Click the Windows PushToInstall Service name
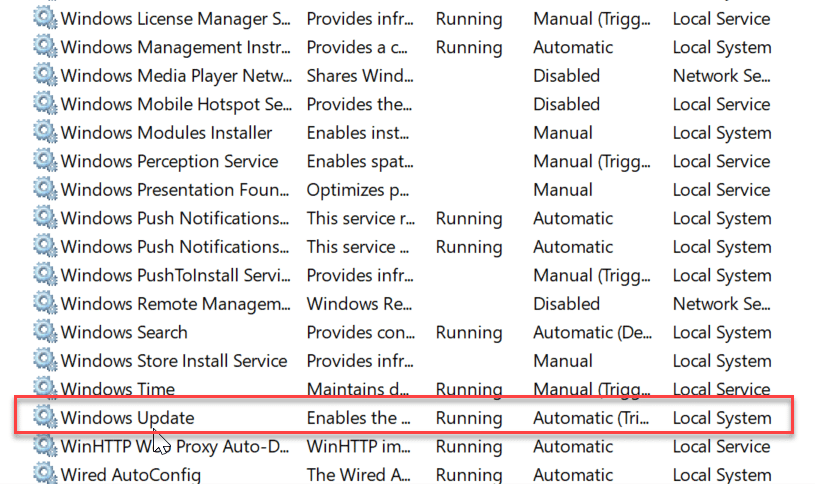The height and width of the screenshot is (484, 815). point(174,275)
